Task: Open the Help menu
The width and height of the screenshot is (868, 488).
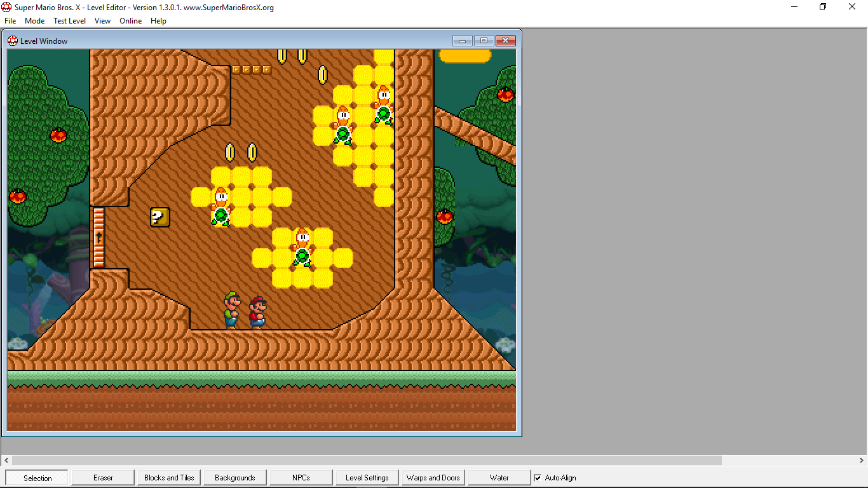Action: (x=158, y=21)
